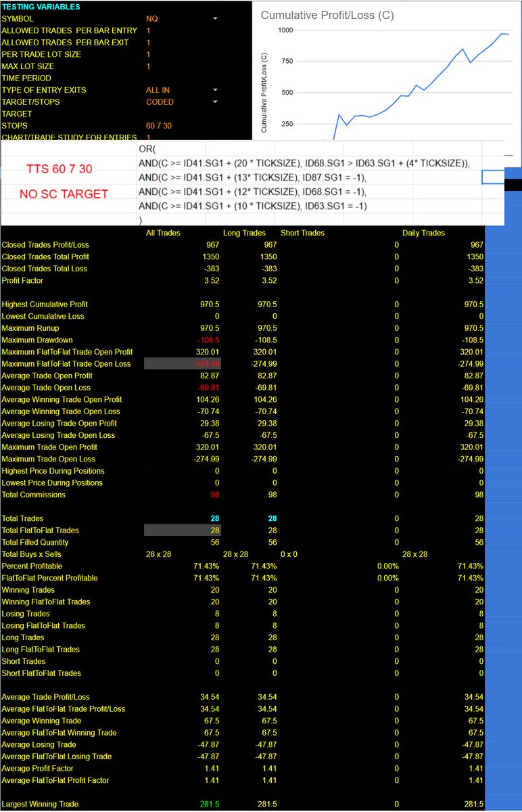Viewport: 522px width, 812px height.
Task: Select the ALL IN value cell
Action: [x=158, y=90]
